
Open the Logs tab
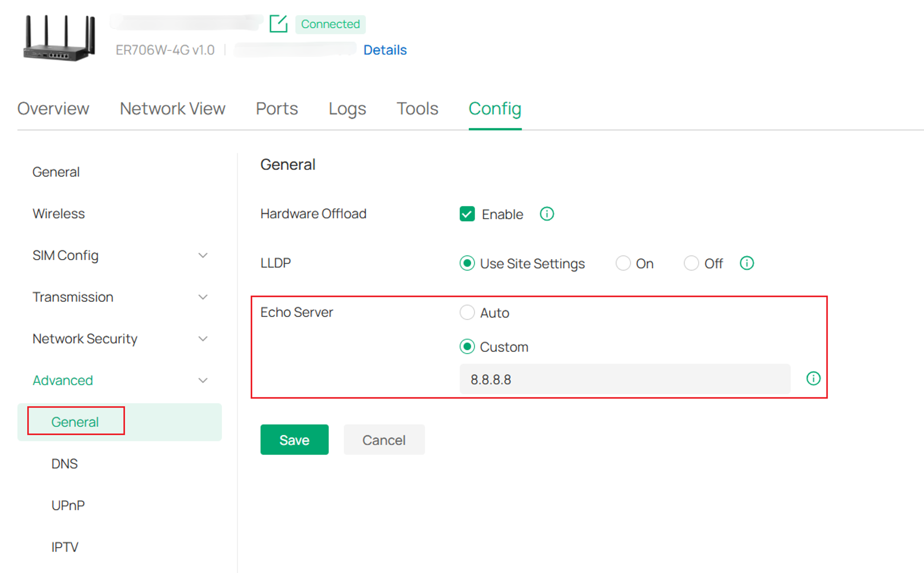click(x=347, y=109)
